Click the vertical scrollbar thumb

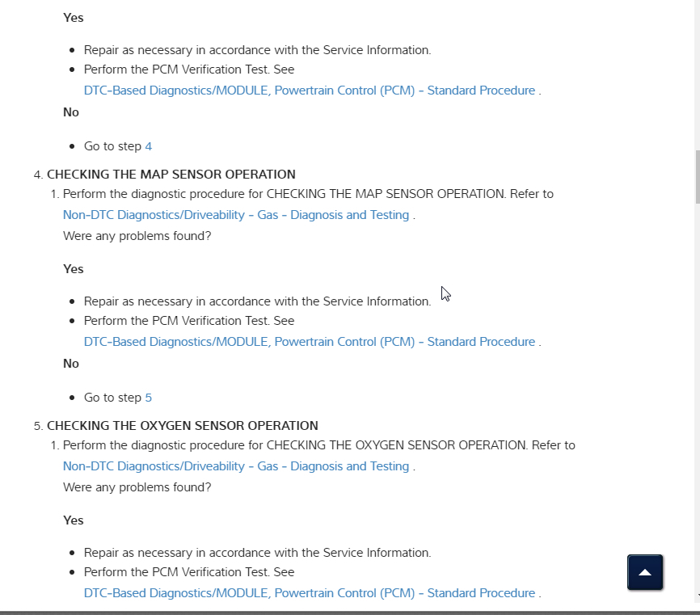tap(696, 176)
